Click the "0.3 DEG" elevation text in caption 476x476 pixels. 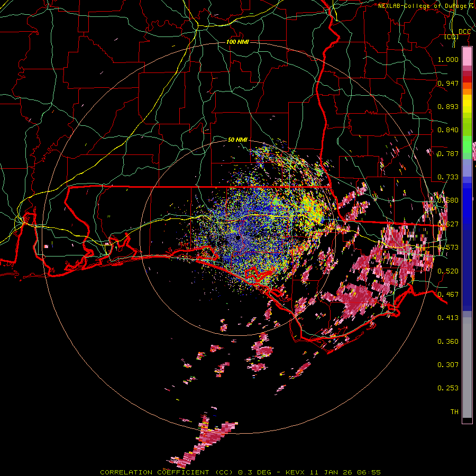click(x=256, y=472)
